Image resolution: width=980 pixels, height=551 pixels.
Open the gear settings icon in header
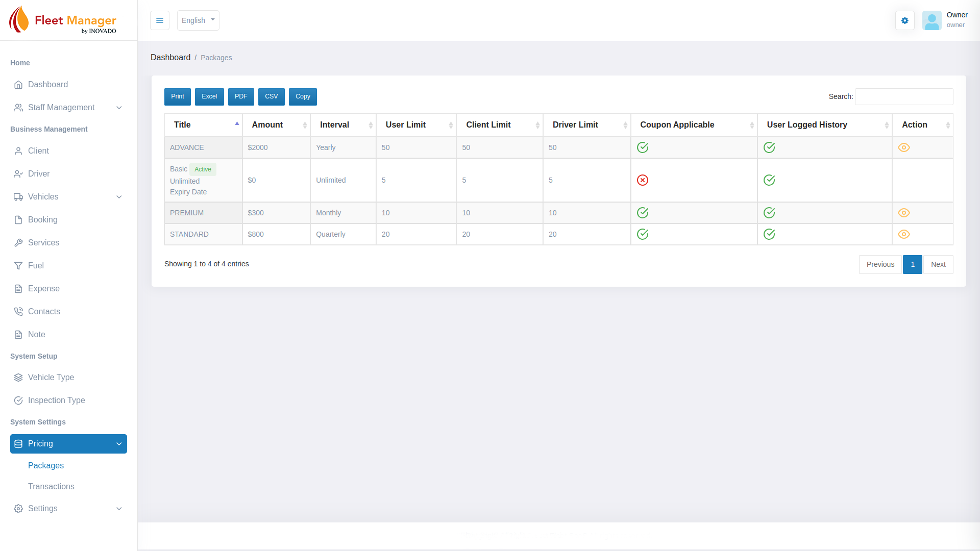pos(904,20)
